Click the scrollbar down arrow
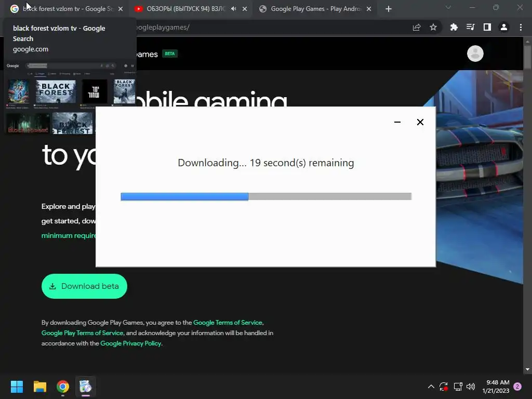Screen dimensions: 532x399 tap(527, 369)
